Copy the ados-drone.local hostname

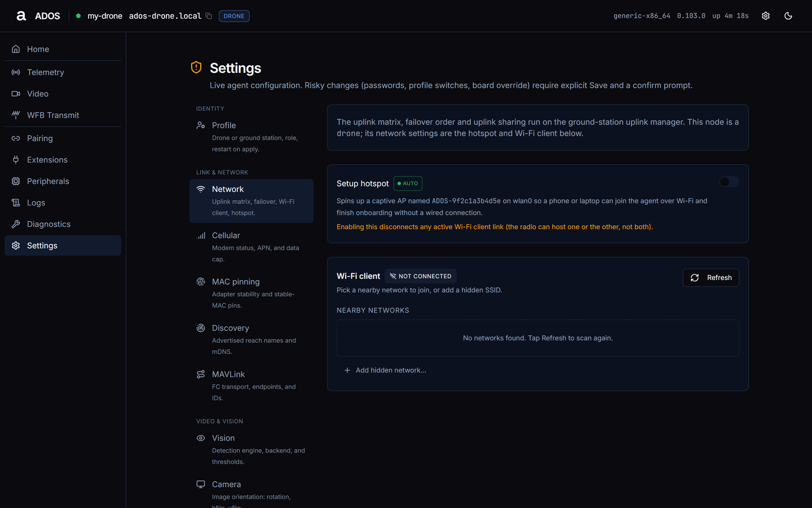(209, 16)
